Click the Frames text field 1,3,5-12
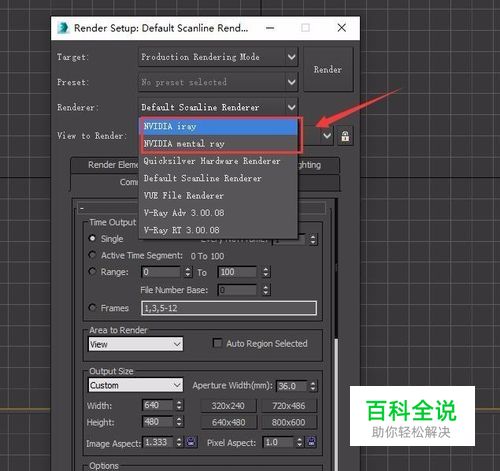500x471 pixels. coord(229,308)
